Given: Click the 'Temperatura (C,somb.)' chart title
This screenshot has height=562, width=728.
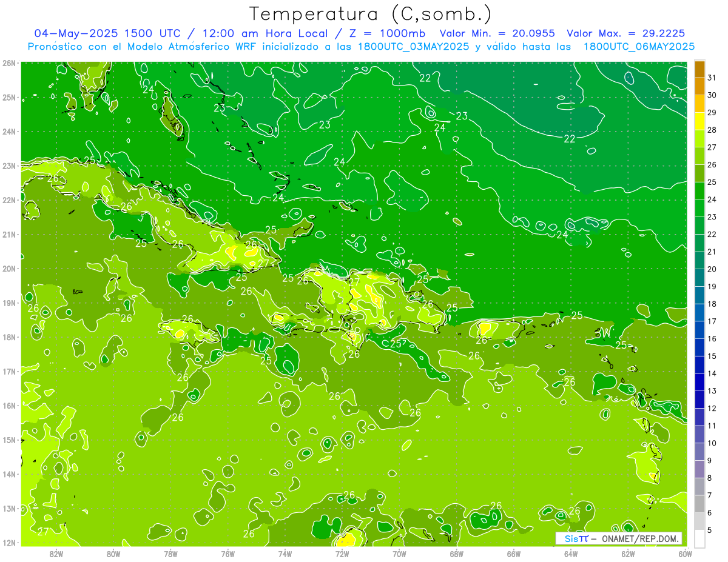Looking at the screenshot, I should coord(371,13).
